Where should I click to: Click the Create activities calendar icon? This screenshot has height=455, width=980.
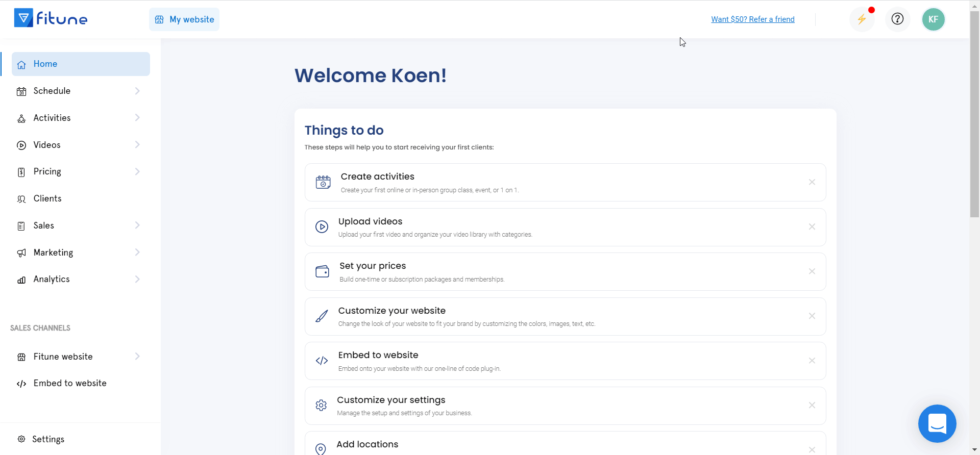(x=323, y=182)
